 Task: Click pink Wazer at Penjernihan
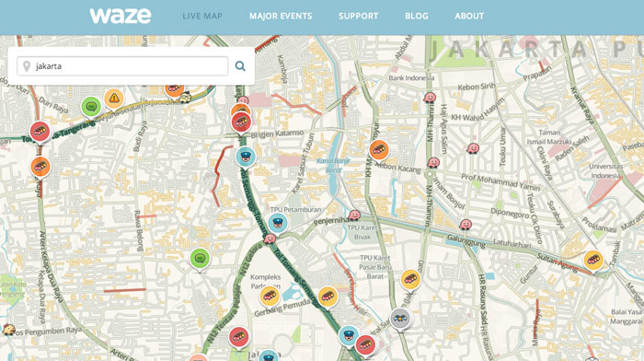pos(354,215)
